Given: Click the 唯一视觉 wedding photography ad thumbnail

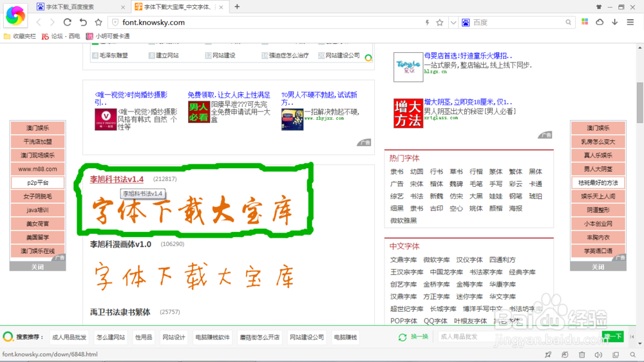Looking at the screenshot, I should click(106, 120).
